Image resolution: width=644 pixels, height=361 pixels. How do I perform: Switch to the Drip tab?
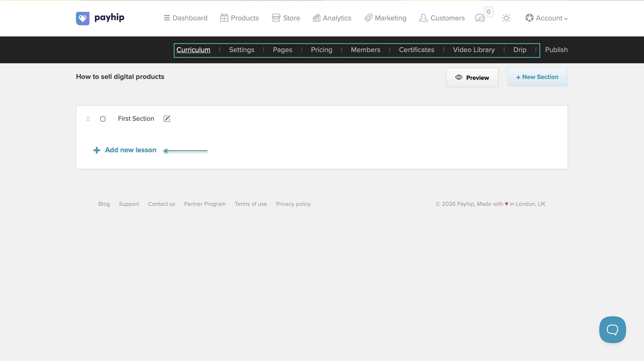(520, 50)
